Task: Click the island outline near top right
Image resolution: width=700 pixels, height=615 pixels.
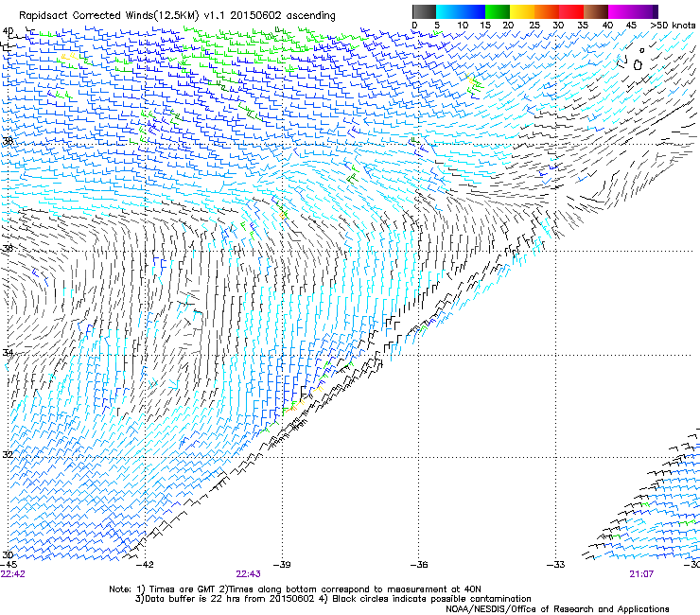Action: pos(638,65)
